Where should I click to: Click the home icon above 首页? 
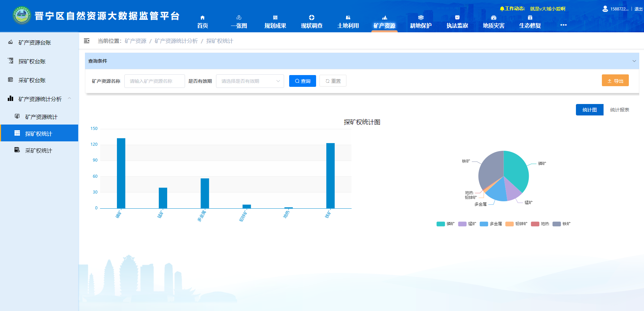click(x=203, y=18)
